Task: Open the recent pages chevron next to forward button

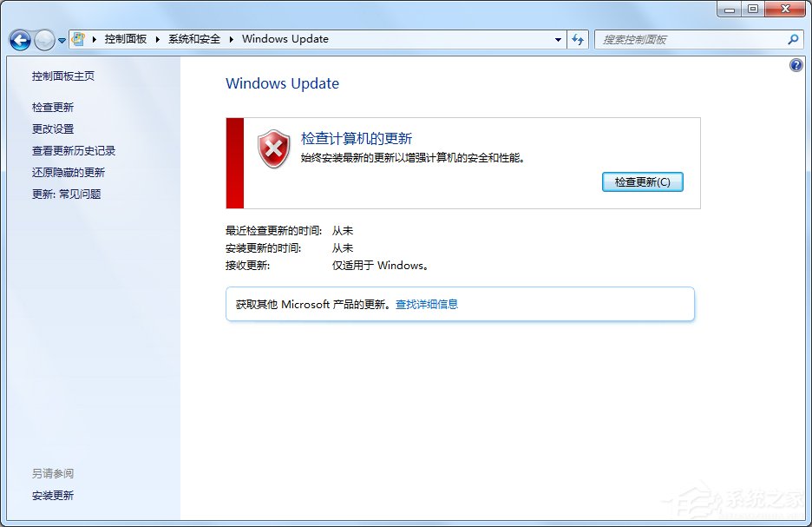Action: click(61, 39)
